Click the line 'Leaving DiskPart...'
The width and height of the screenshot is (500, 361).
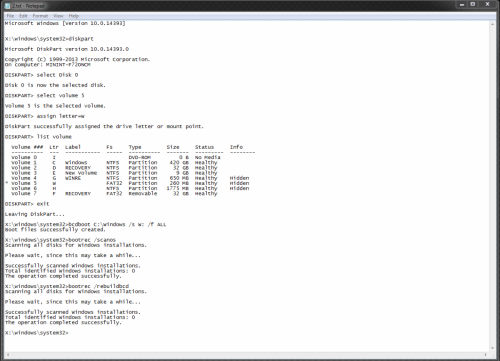pos(35,214)
